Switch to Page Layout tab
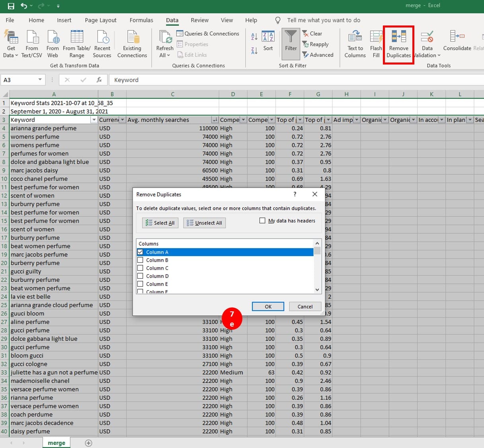The width and height of the screenshot is (484, 448). pyautogui.click(x=101, y=20)
